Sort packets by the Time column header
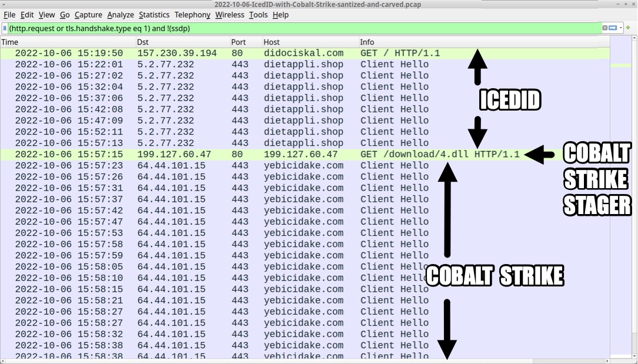Viewport: 638px width, 364px height. pyautogui.click(x=68, y=42)
